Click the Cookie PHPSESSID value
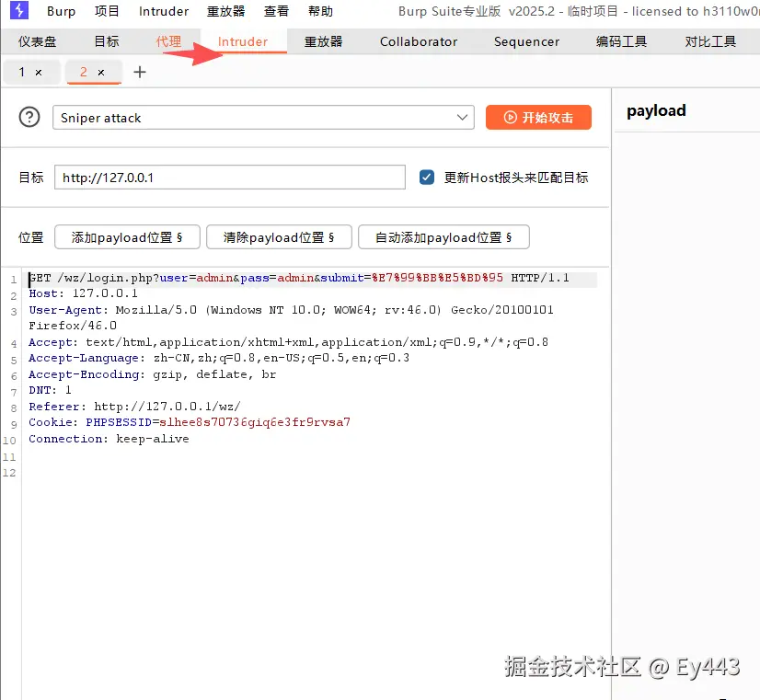Screen dimensions: 760x700 click(x=255, y=422)
